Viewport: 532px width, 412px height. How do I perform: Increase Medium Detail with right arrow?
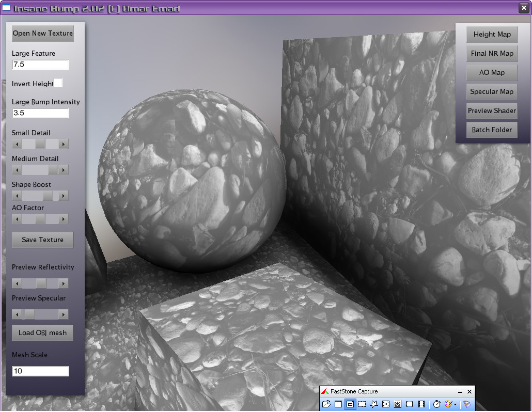(64, 169)
